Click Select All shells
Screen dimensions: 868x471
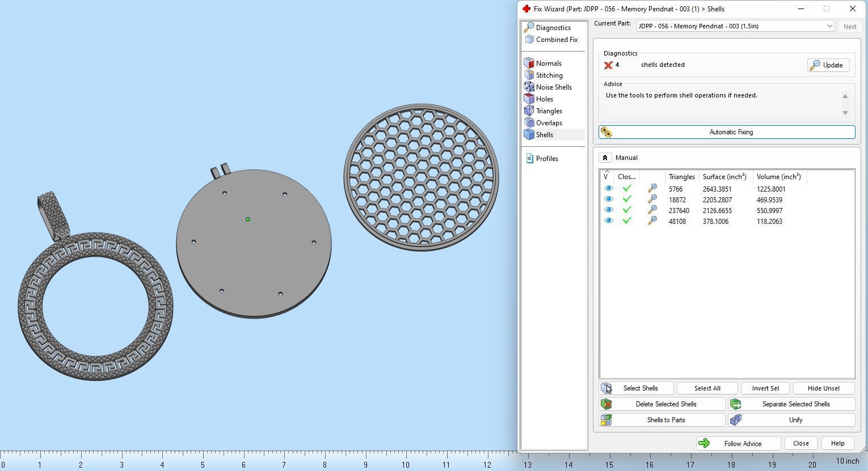click(x=707, y=388)
